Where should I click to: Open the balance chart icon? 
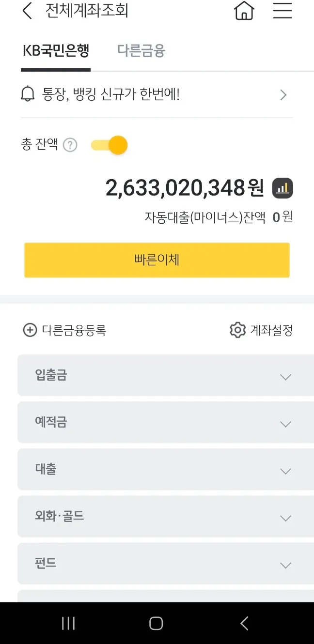283,188
